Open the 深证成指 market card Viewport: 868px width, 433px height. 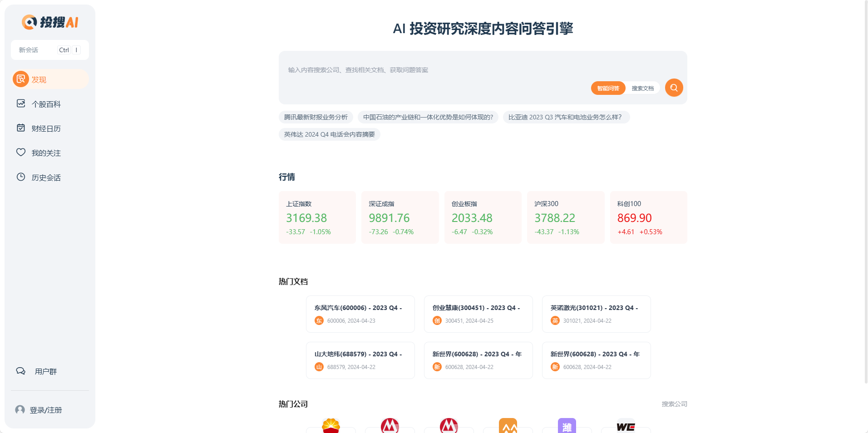400,217
